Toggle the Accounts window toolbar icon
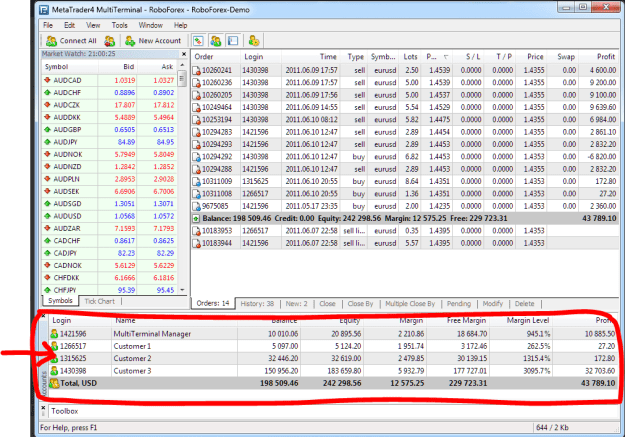 (x=216, y=41)
